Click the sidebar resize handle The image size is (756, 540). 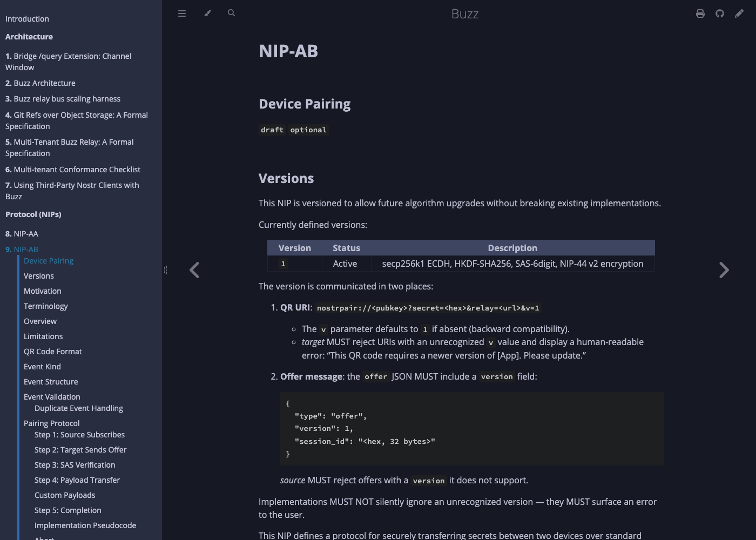click(165, 270)
